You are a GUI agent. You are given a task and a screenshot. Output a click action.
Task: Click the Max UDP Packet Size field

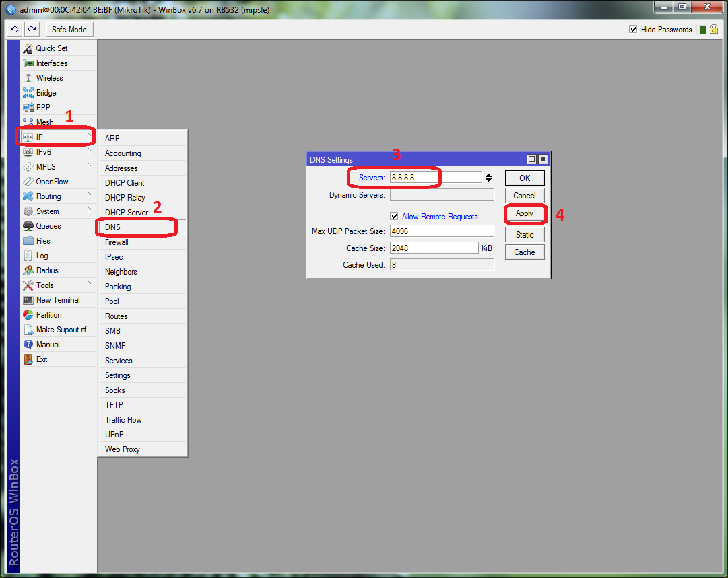(x=442, y=231)
